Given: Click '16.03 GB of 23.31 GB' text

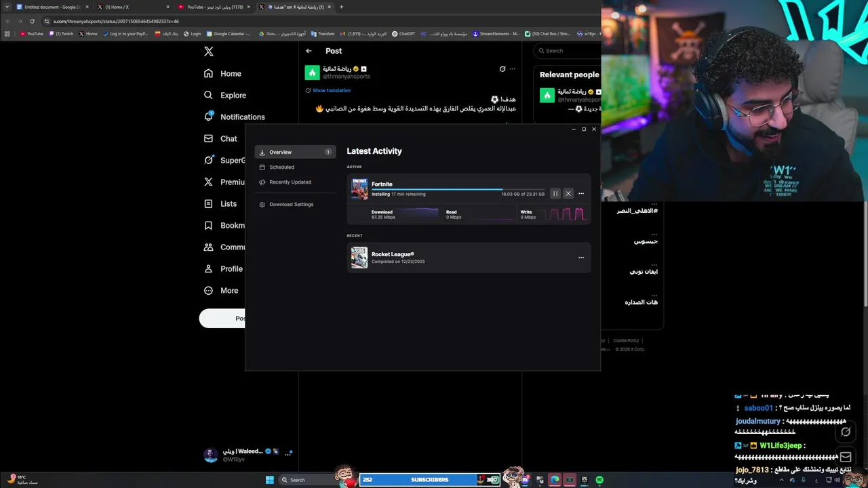Looking at the screenshot, I should point(523,194).
